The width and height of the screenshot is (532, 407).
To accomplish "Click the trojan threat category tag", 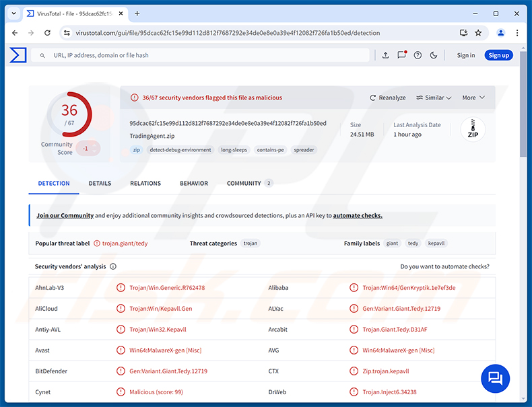I will click(251, 244).
